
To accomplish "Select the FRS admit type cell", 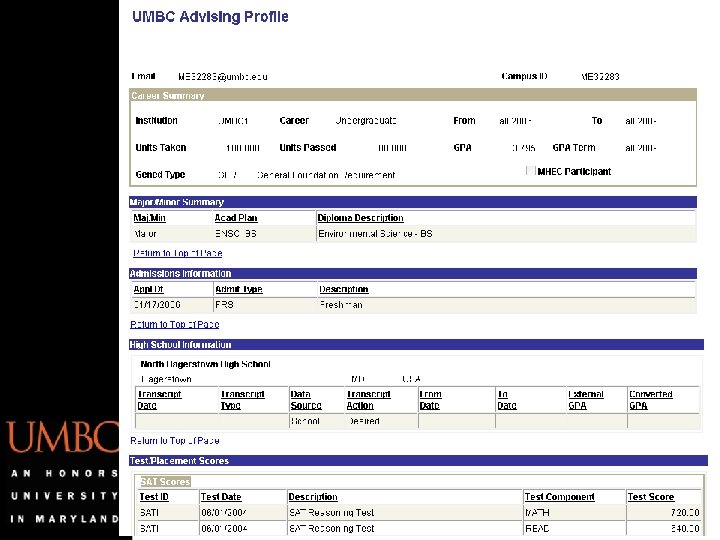I will [224, 305].
